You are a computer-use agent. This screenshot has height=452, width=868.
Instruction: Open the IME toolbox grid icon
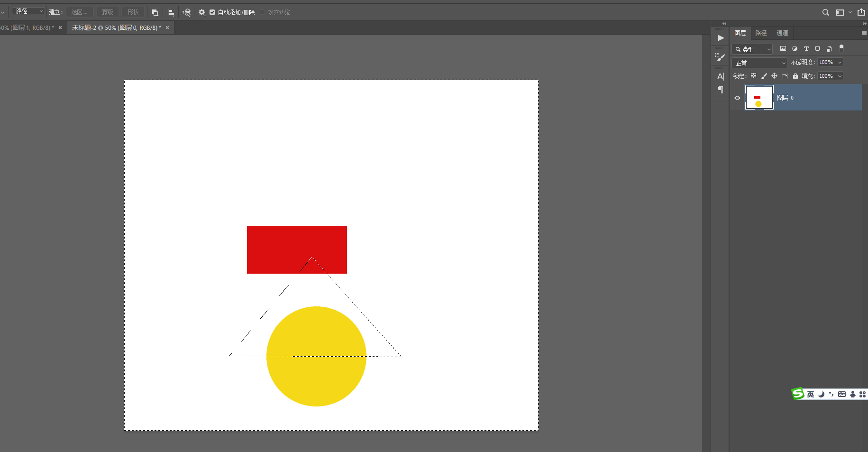pyautogui.click(x=862, y=394)
